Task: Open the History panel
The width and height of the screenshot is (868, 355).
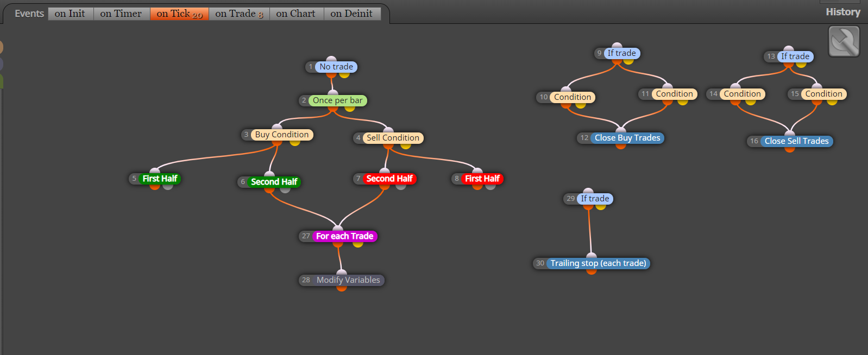Action: pos(843,12)
